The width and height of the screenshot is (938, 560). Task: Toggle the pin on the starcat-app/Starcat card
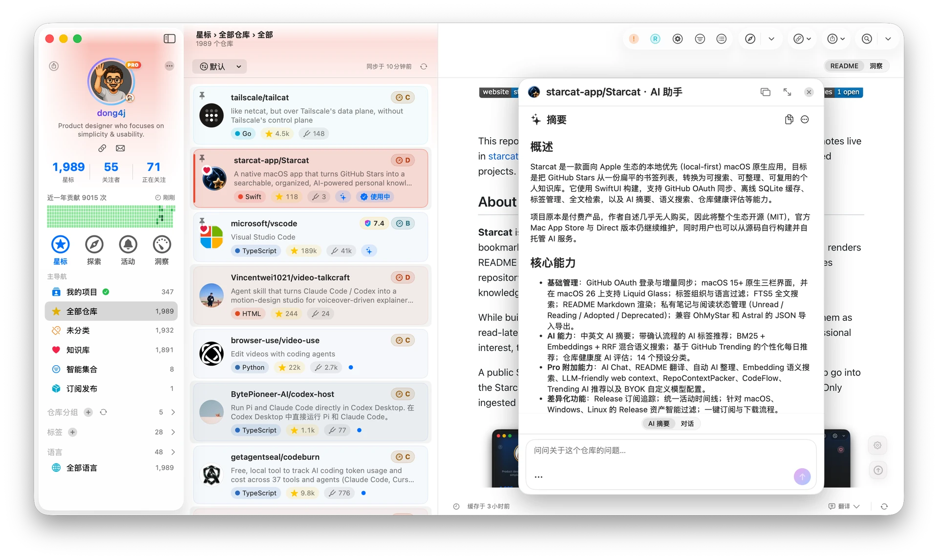coord(202,158)
